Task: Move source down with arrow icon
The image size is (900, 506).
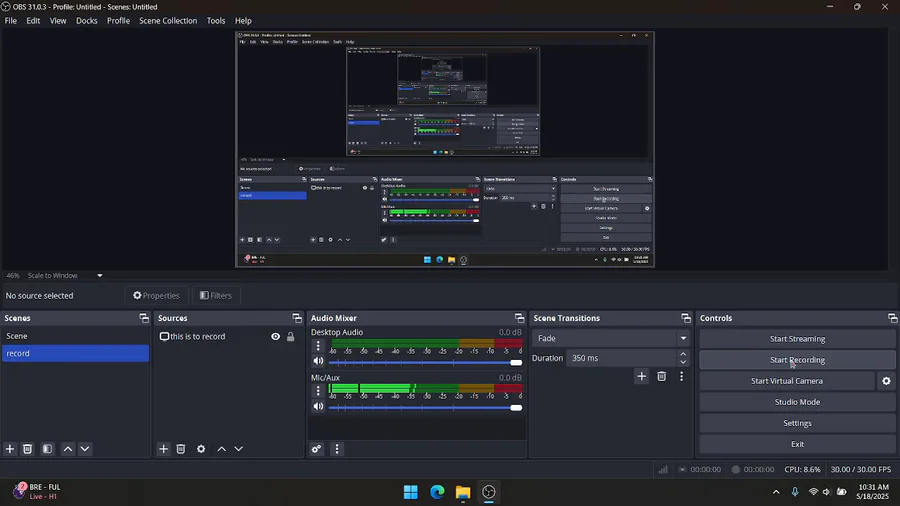Action: pyautogui.click(x=239, y=449)
